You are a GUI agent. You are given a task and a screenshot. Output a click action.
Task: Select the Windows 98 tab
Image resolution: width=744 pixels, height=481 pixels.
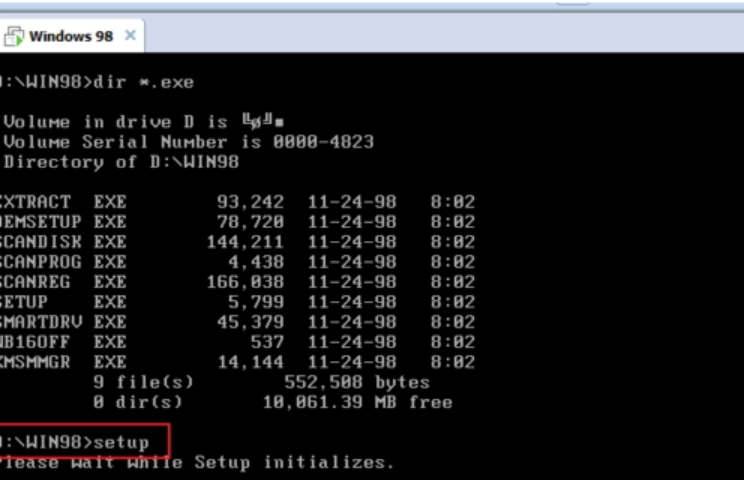coord(71,36)
